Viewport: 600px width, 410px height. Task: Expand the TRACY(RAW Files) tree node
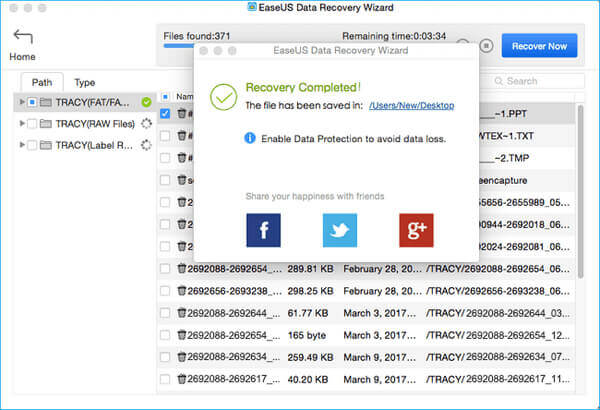coord(22,123)
